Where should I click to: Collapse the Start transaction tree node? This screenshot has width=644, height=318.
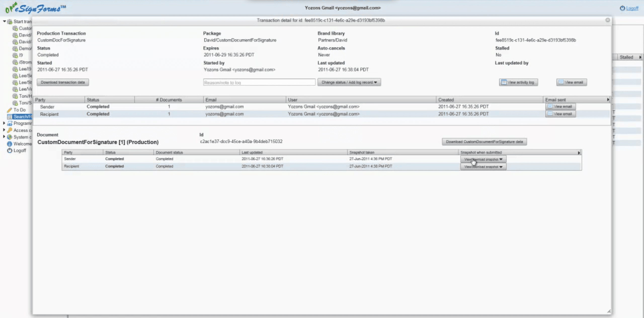tap(4, 21)
